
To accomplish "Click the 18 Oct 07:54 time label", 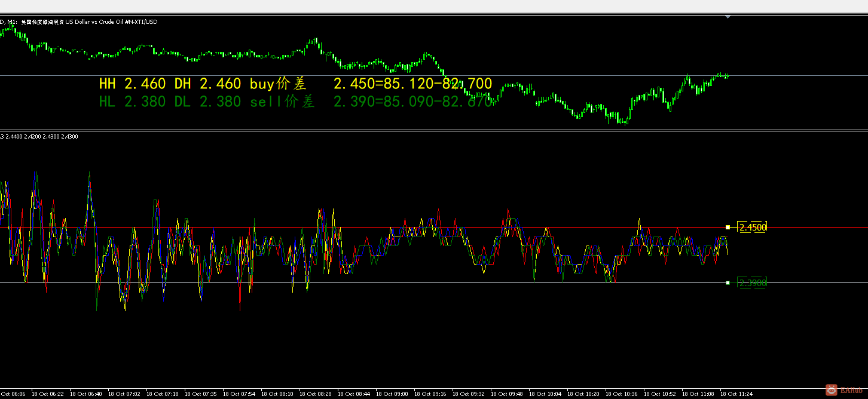I will (239, 394).
